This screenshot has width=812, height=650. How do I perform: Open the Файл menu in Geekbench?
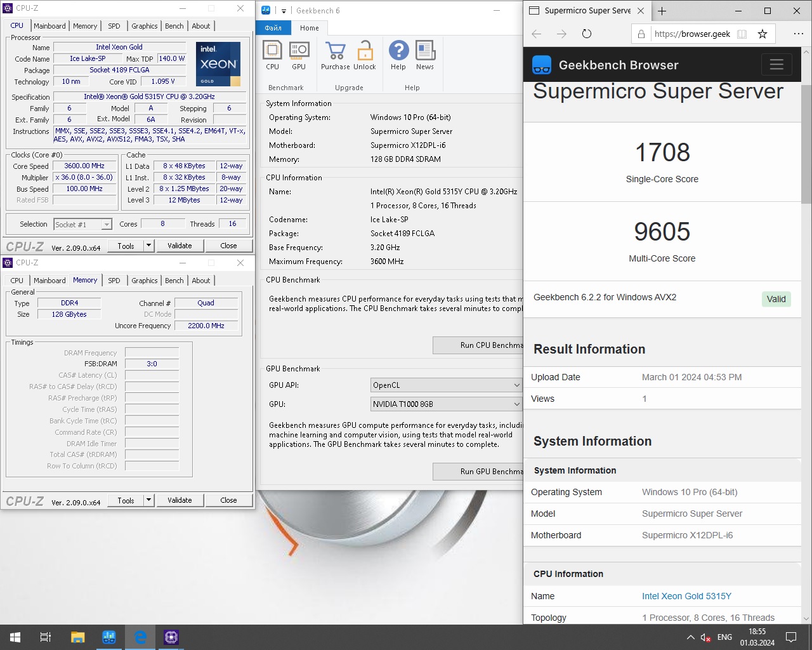273,28
